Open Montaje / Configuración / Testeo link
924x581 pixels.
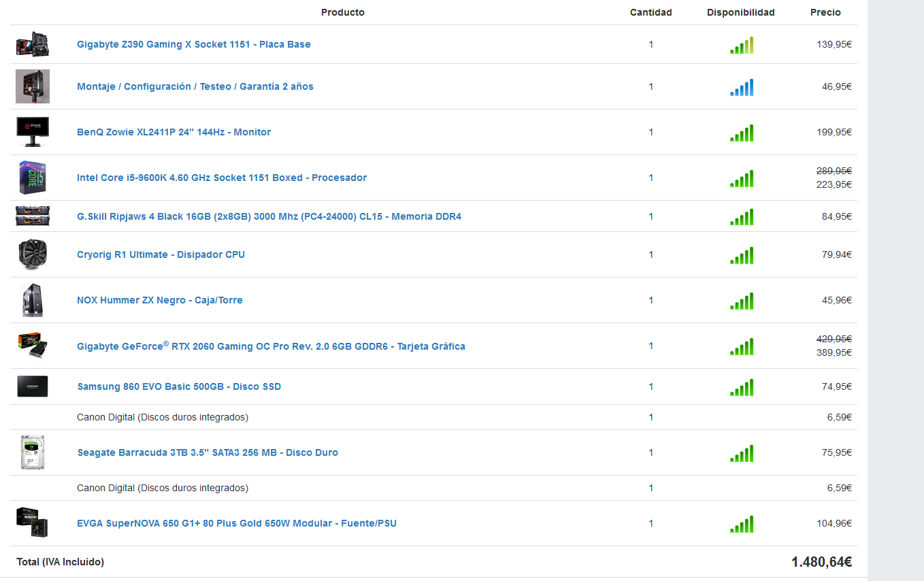click(x=195, y=86)
